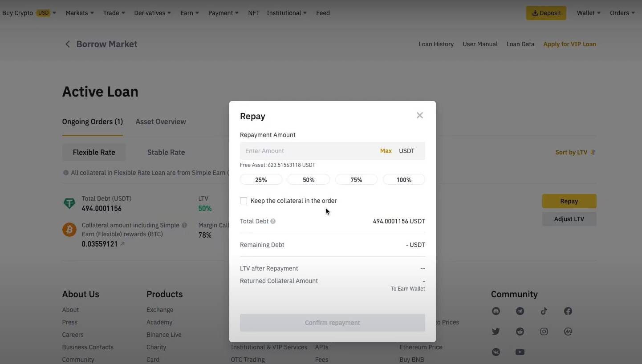Open the YouTube community icon
The height and width of the screenshot is (364, 642).
pos(520,352)
